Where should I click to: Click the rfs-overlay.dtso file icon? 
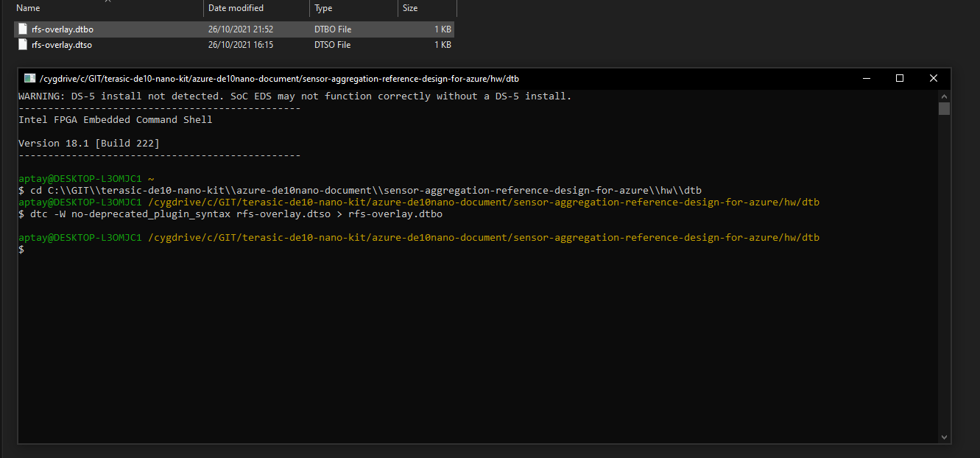point(22,45)
